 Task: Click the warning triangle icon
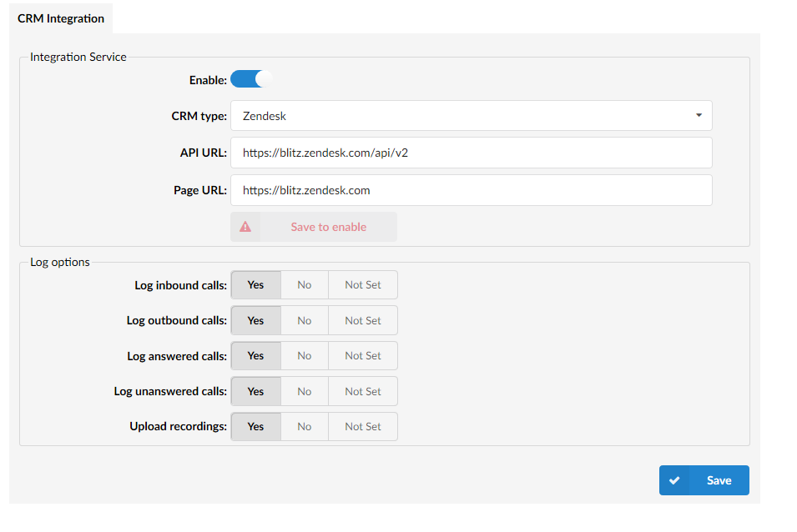tap(245, 227)
